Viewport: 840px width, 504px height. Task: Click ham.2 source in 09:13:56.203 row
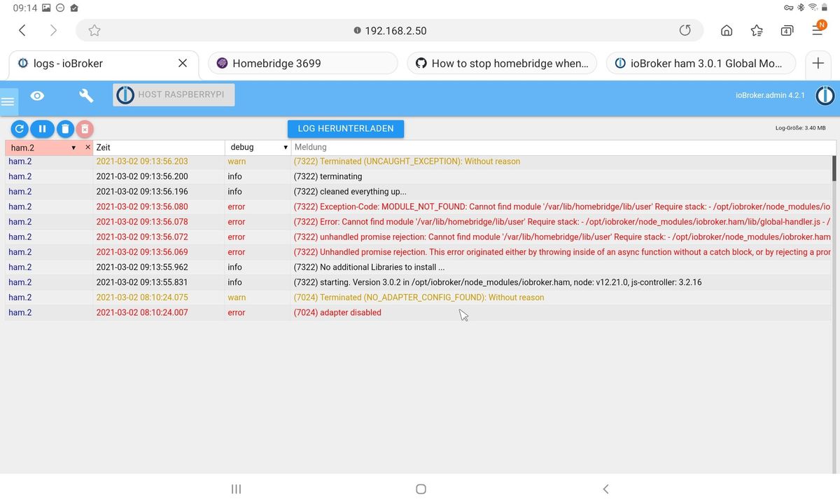[20, 161]
